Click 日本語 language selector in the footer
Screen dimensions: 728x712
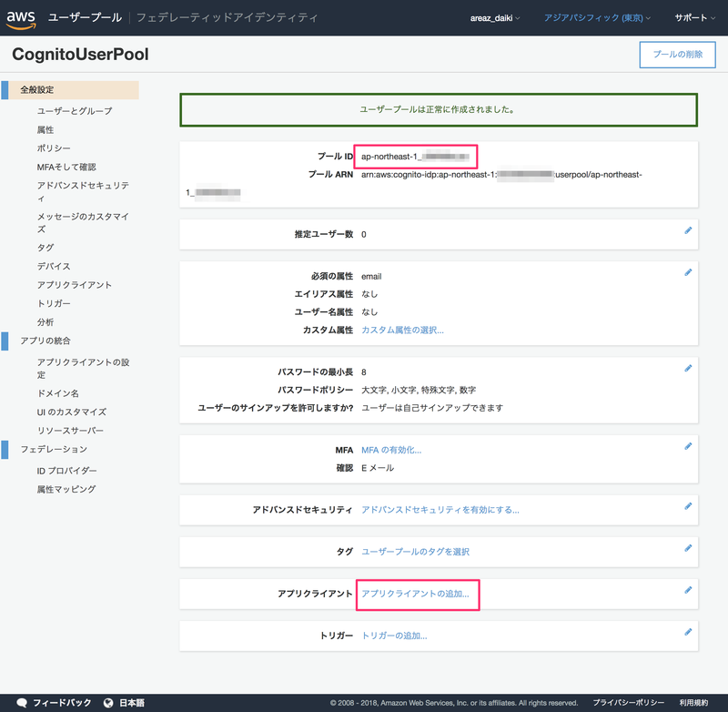tap(132, 703)
